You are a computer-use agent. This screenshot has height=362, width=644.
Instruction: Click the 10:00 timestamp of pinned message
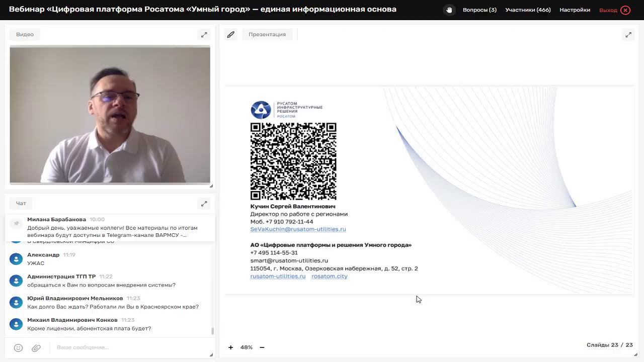coord(97,219)
